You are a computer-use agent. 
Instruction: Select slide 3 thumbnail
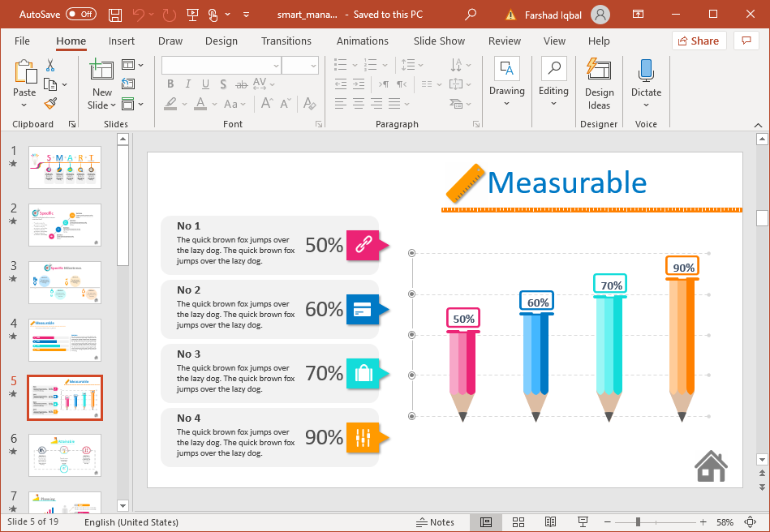coord(65,283)
